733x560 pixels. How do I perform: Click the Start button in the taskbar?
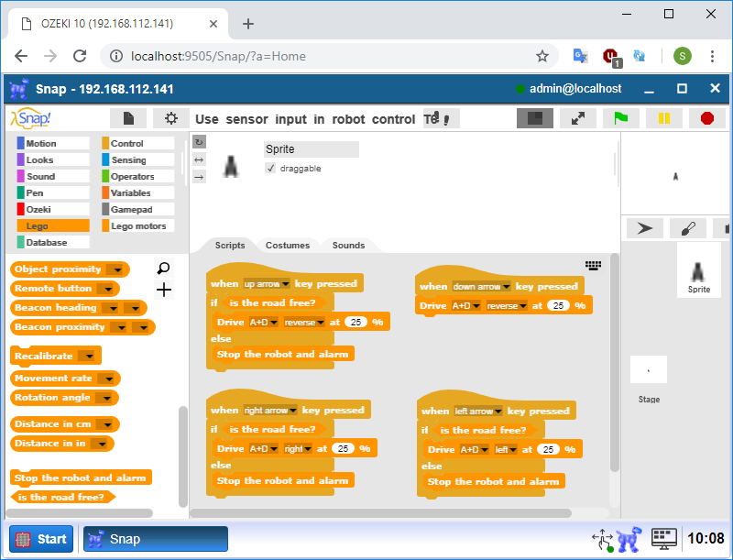tap(41, 539)
